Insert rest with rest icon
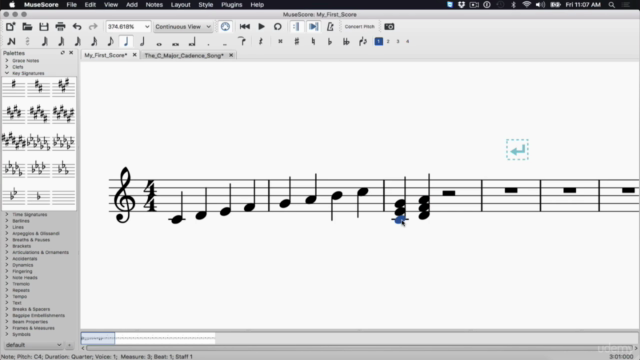The width and height of the screenshot is (640, 360). point(260,41)
